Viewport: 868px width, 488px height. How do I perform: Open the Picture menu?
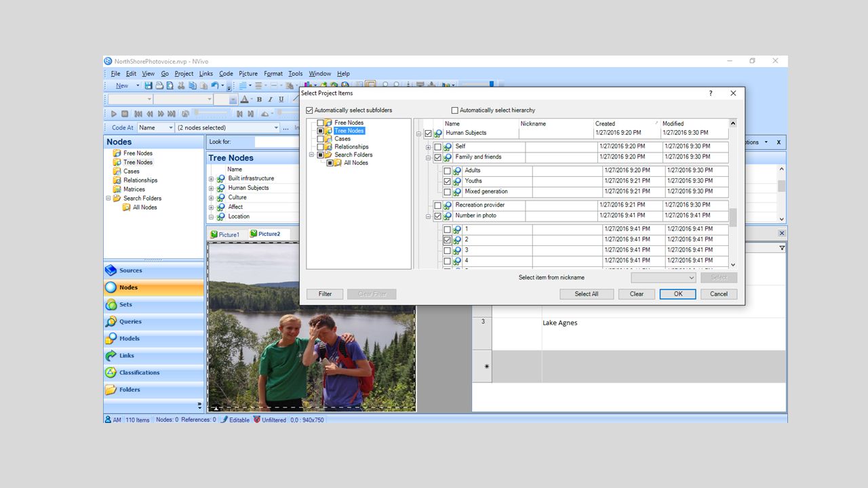coord(248,73)
